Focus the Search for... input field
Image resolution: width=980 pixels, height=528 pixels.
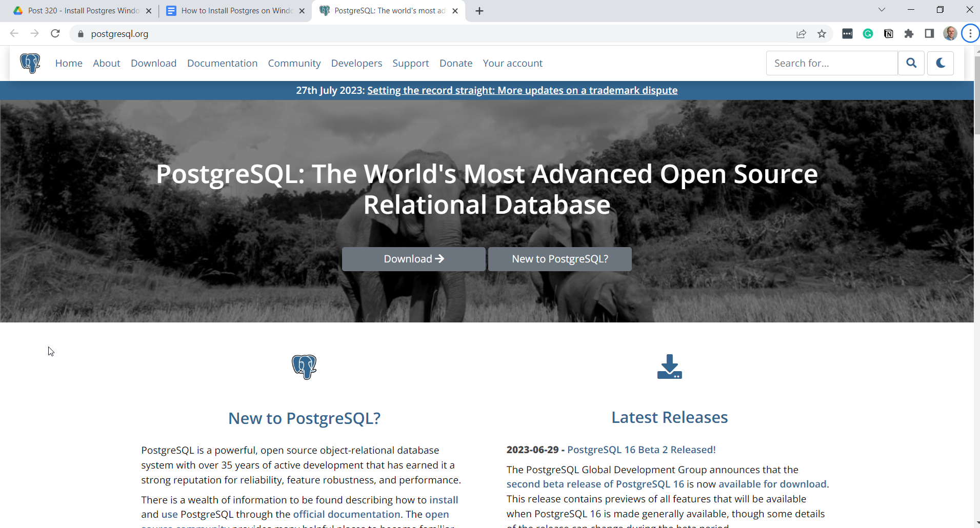pos(831,63)
